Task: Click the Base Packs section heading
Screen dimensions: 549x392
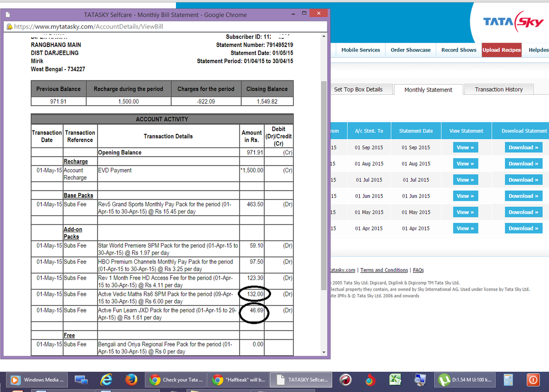Action: [78, 196]
